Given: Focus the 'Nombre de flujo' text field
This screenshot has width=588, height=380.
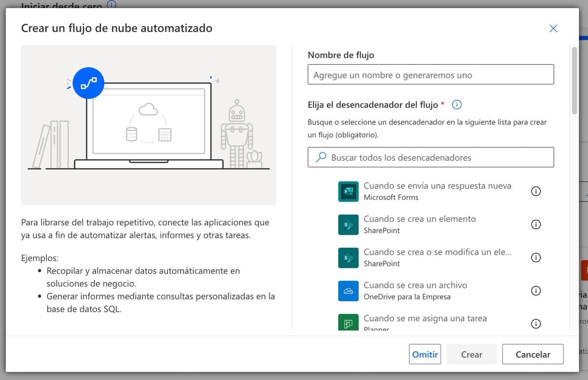Looking at the screenshot, I should [x=430, y=75].
